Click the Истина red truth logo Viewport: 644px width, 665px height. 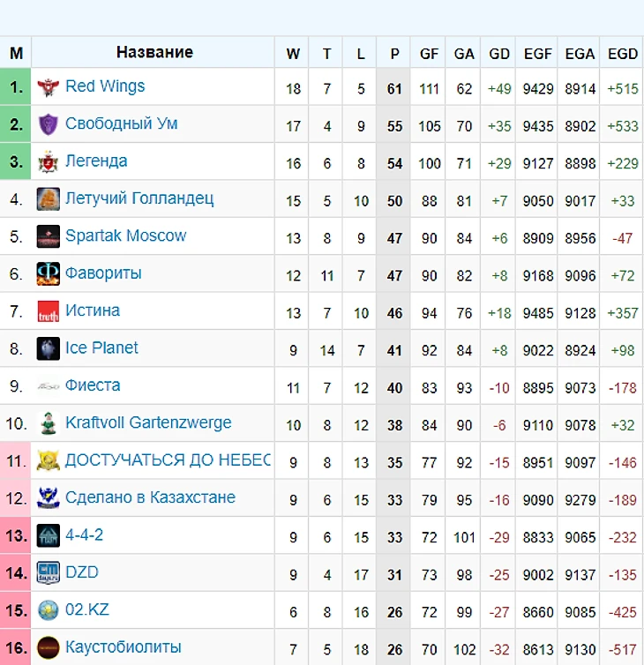point(48,311)
